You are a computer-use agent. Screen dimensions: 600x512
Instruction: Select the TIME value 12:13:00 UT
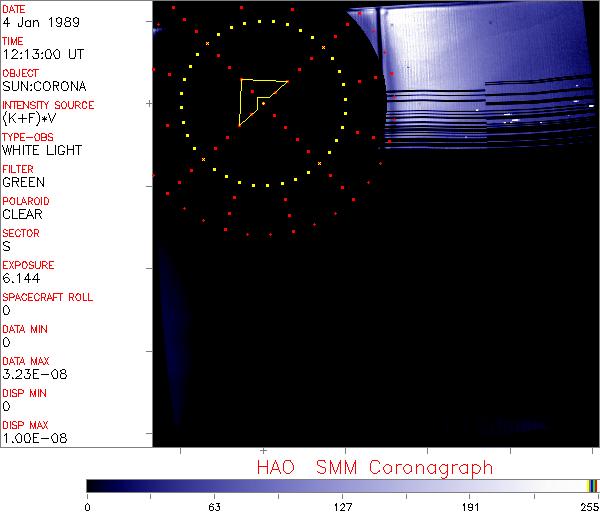[42, 54]
